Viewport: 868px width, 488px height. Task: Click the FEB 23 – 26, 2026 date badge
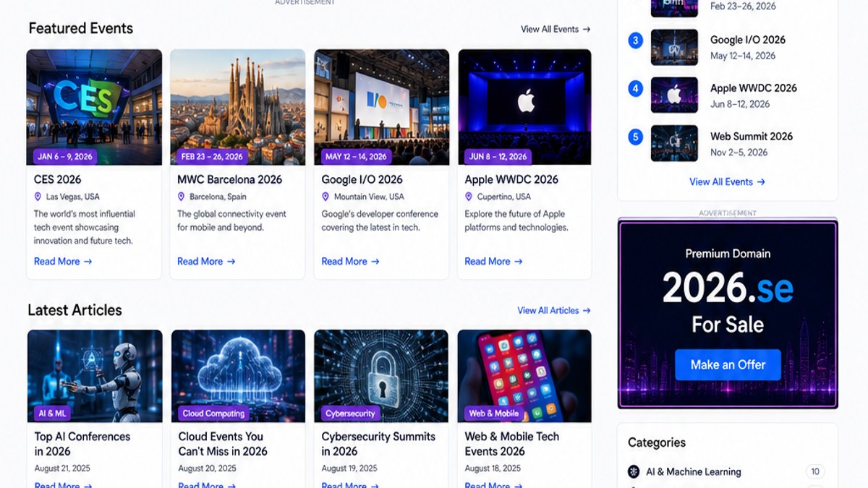212,156
